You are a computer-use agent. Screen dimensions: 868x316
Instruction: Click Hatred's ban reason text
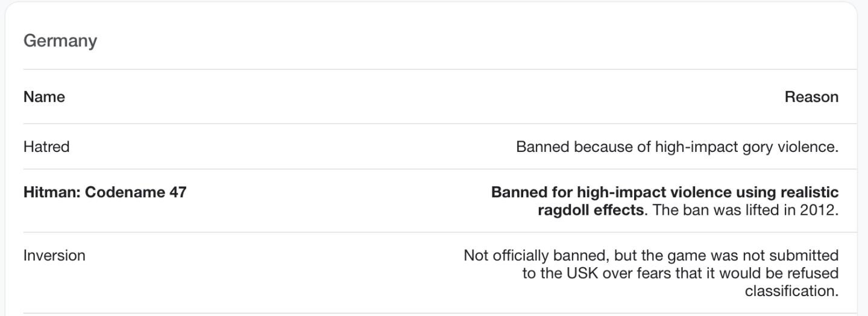pyautogui.click(x=676, y=147)
